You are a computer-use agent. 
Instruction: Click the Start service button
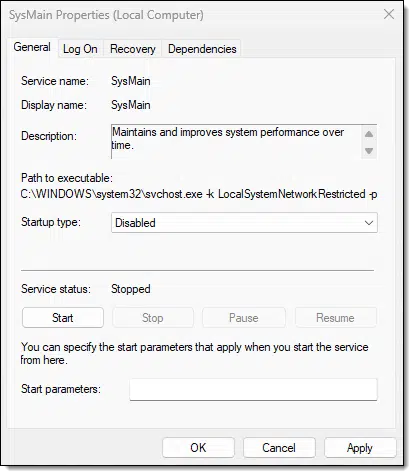pos(63,318)
